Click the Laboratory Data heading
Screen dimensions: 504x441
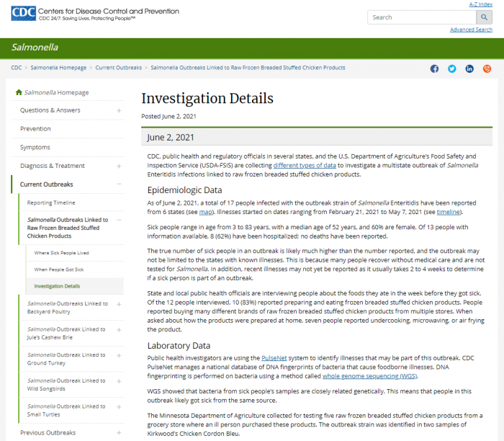[179, 346]
